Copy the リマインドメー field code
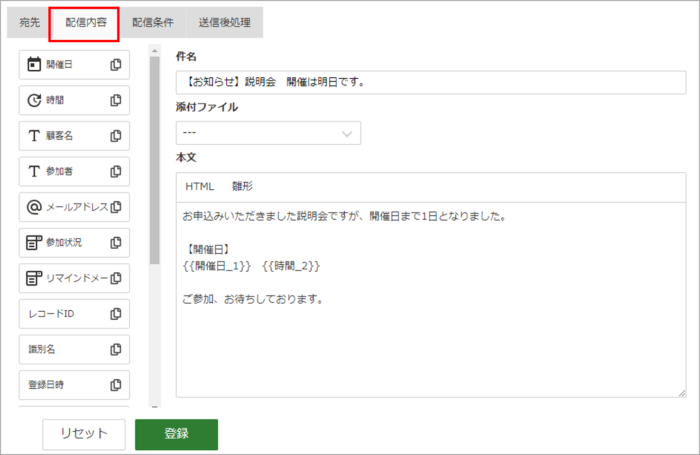700x455 pixels. pos(116,278)
